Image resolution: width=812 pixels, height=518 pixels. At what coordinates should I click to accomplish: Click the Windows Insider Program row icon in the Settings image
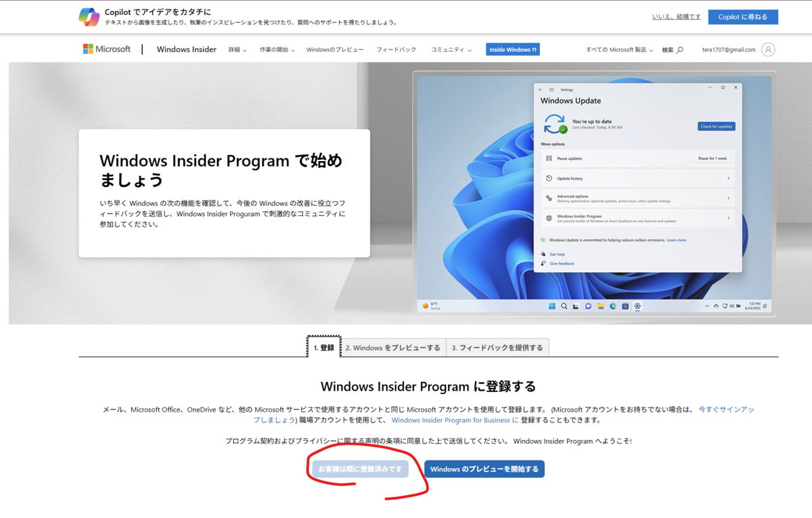click(x=549, y=218)
